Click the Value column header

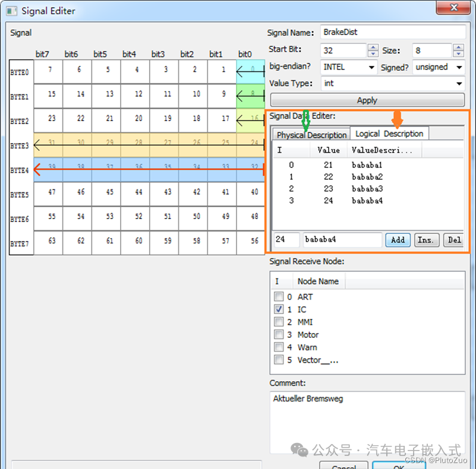tap(329, 150)
